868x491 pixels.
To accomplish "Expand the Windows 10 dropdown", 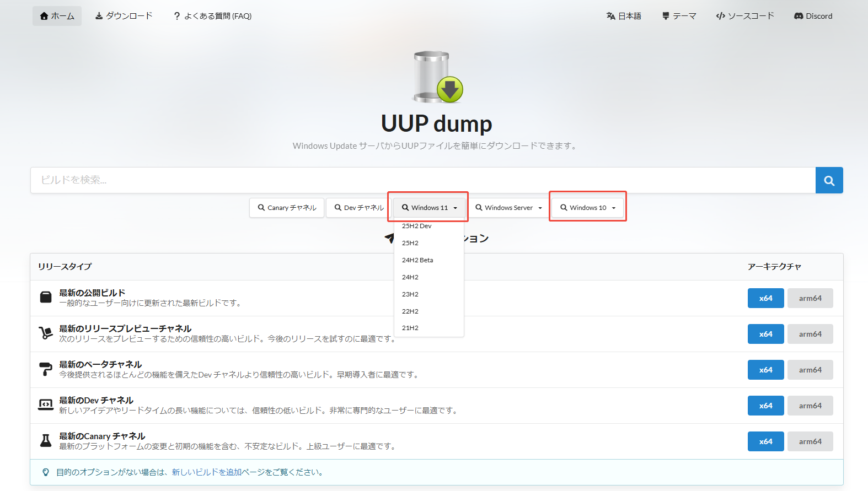I will coord(587,208).
